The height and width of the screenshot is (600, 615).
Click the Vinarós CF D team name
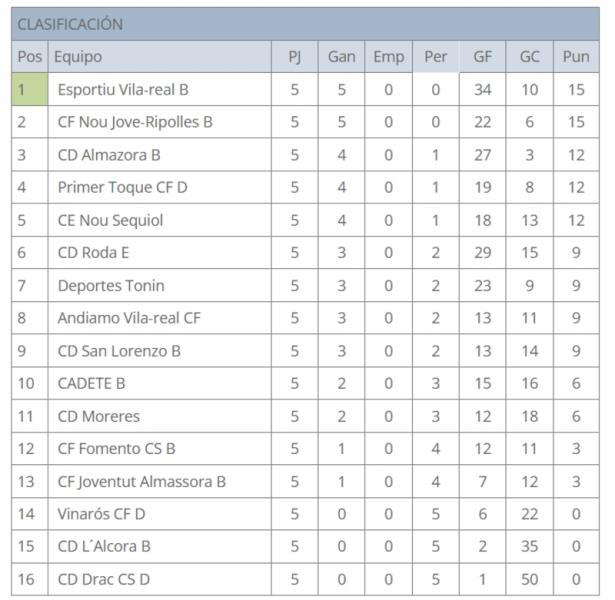coord(101,514)
